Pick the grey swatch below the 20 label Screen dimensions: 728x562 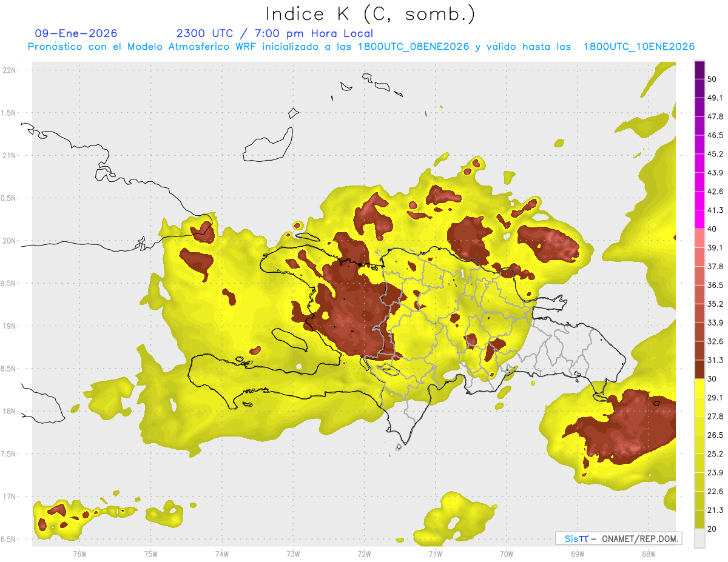(x=699, y=538)
